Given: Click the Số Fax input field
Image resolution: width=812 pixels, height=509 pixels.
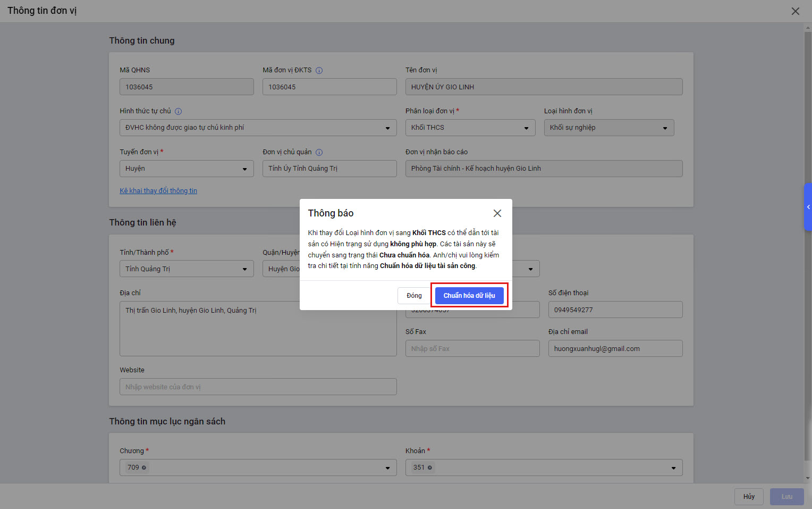Looking at the screenshot, I should [472, 349].
